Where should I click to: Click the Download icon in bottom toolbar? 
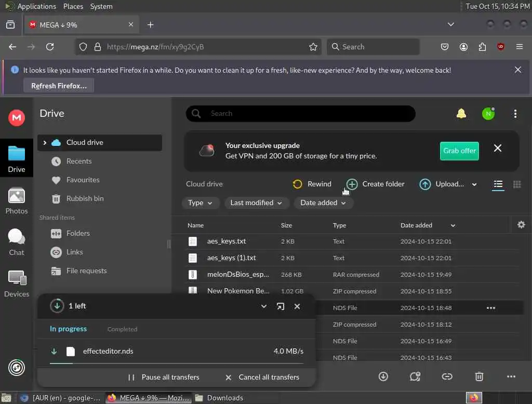tap(383, 376)
